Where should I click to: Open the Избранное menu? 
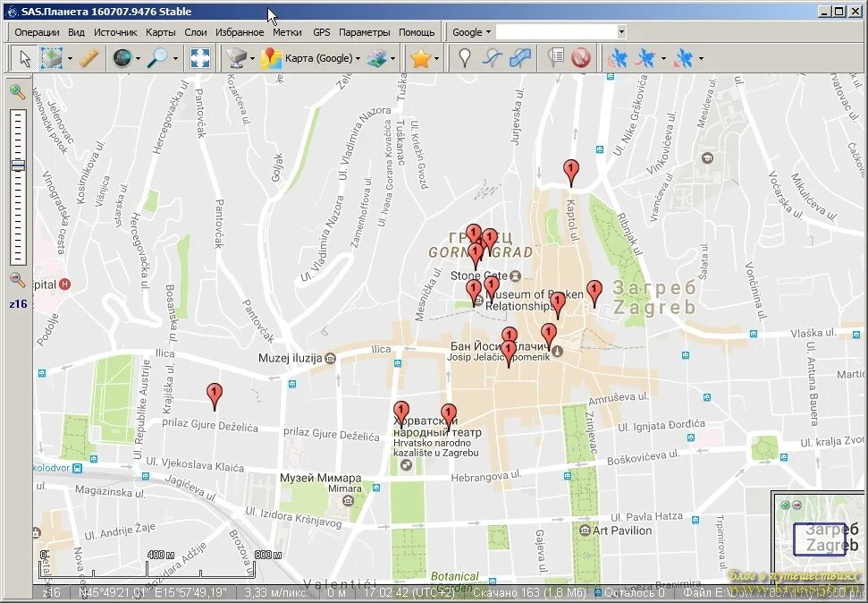(x=240, y=32)
